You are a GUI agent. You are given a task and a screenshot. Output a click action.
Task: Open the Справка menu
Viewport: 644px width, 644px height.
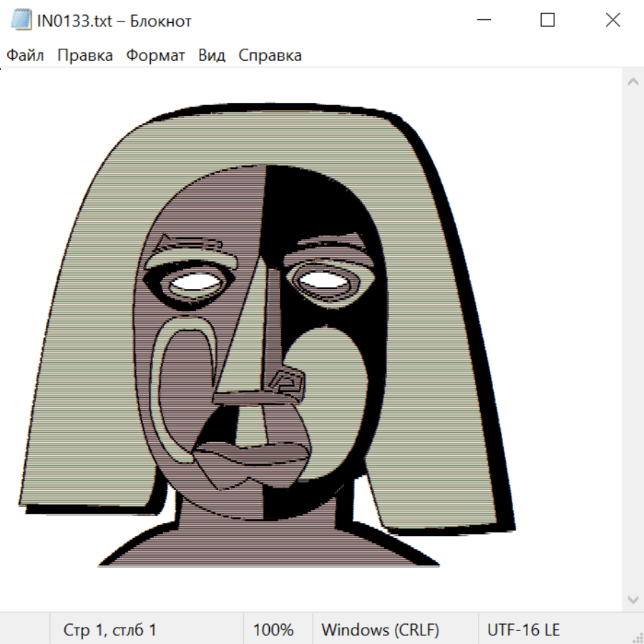click(270, 56)
